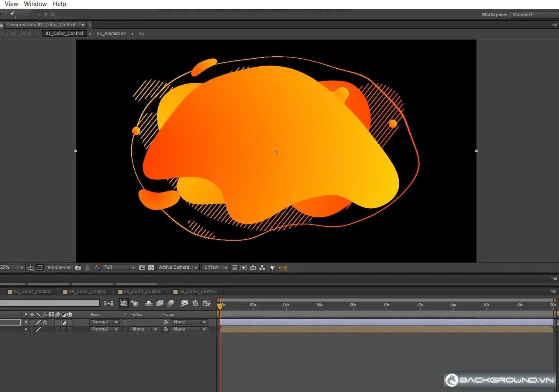Open the Full resolution dropdown
Image resolution: width=559 pixels, height=392 pixels.
click(x=119, y=268)
